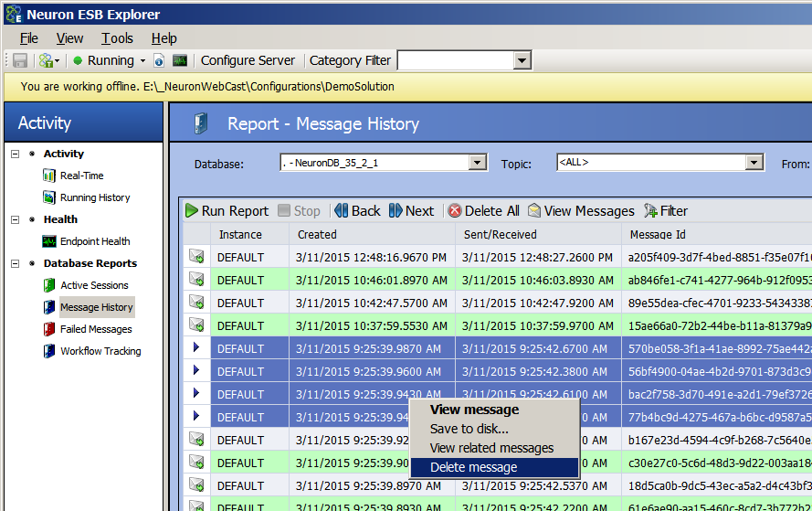Open the Running state dropdown arrow
The height and width of the screenshot is (511, 812).
[x=142, y=61]
